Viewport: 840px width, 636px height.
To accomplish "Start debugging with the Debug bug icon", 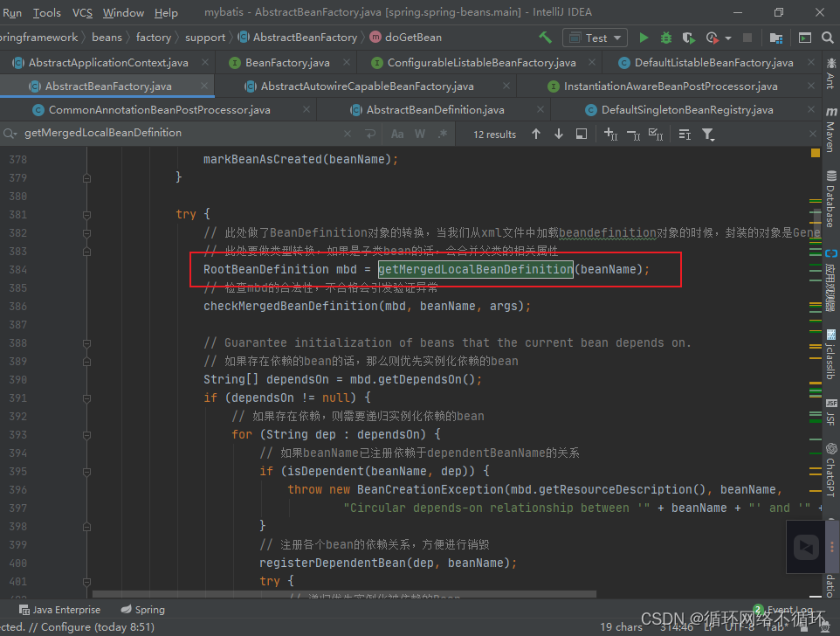I will coord(666,38).
